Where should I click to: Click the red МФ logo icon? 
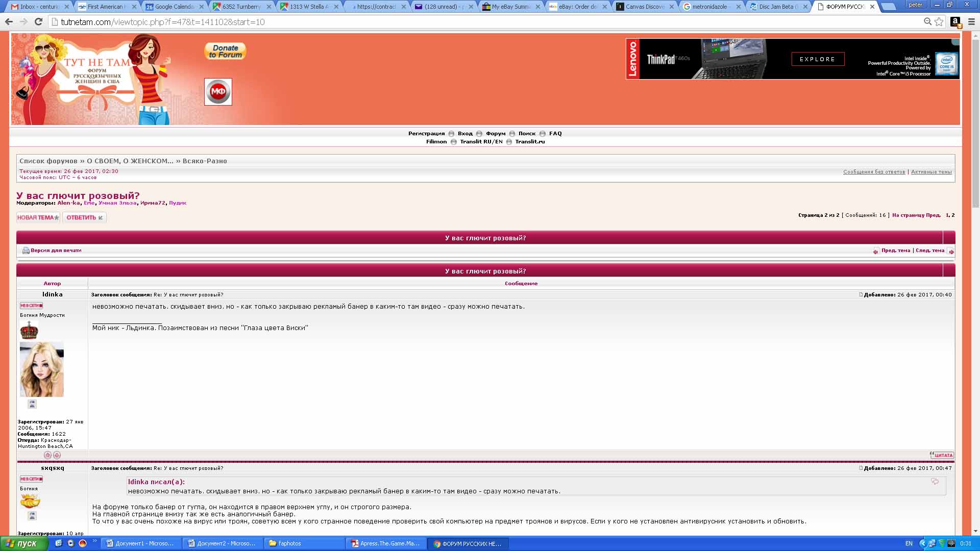coord(218,92)
